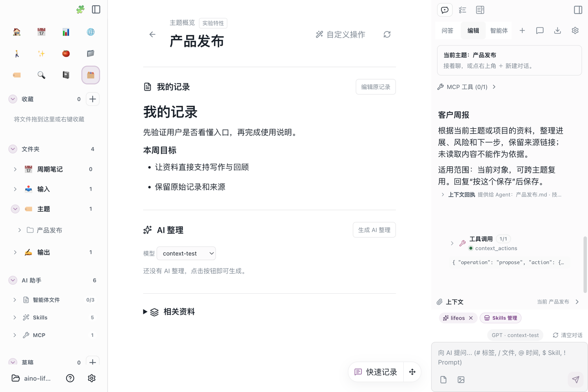Toggle the right panel with the top-right icon
This screenshot has width=588, height=392.
pos(578,10)
